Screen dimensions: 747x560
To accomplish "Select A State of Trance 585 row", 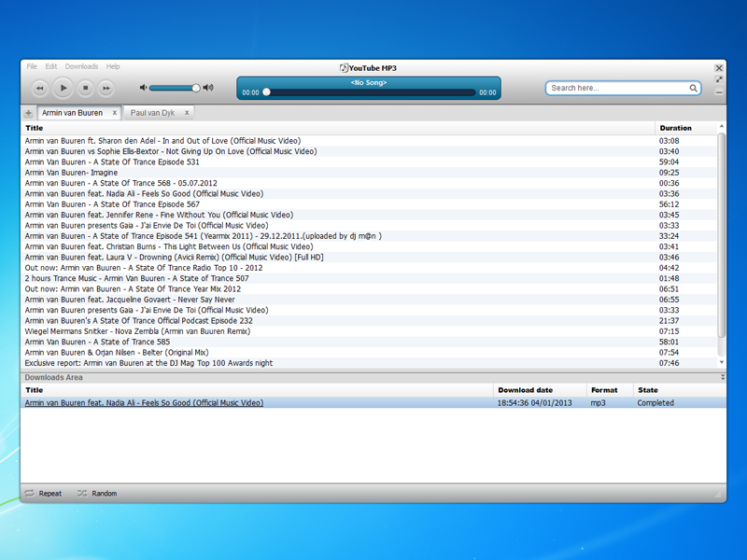I will click(x=369, y=342).
